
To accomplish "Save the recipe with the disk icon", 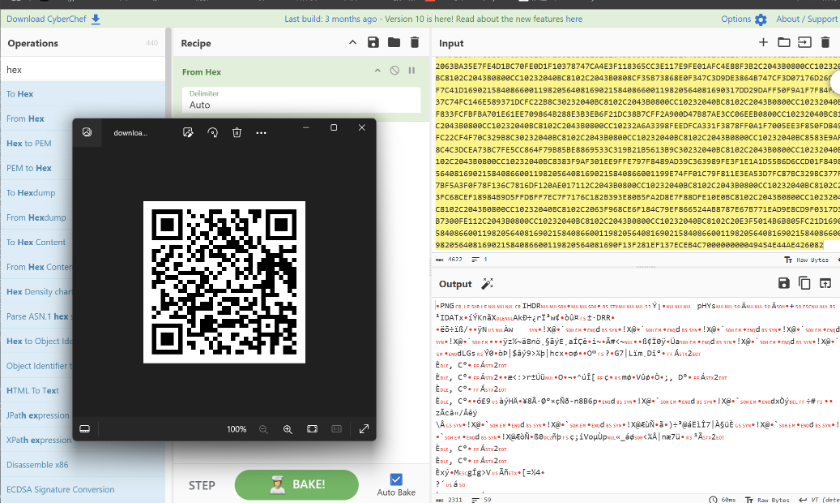I will coord(373,42).
